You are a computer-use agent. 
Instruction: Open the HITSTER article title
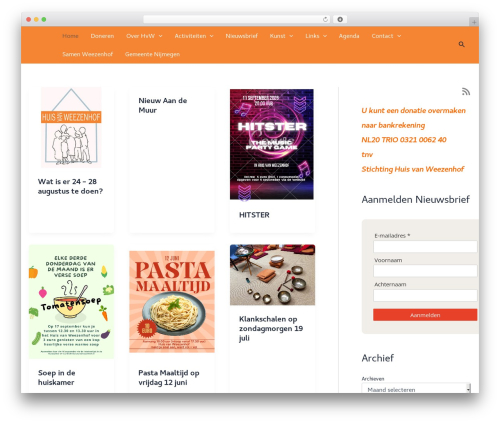point(254,215)
